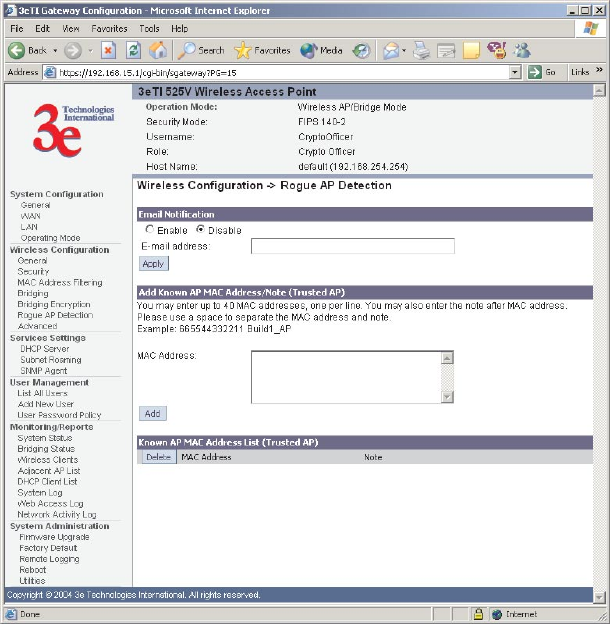Open the Favorites menu
Screen dimensions: 610x624
(x=109, y=29)
